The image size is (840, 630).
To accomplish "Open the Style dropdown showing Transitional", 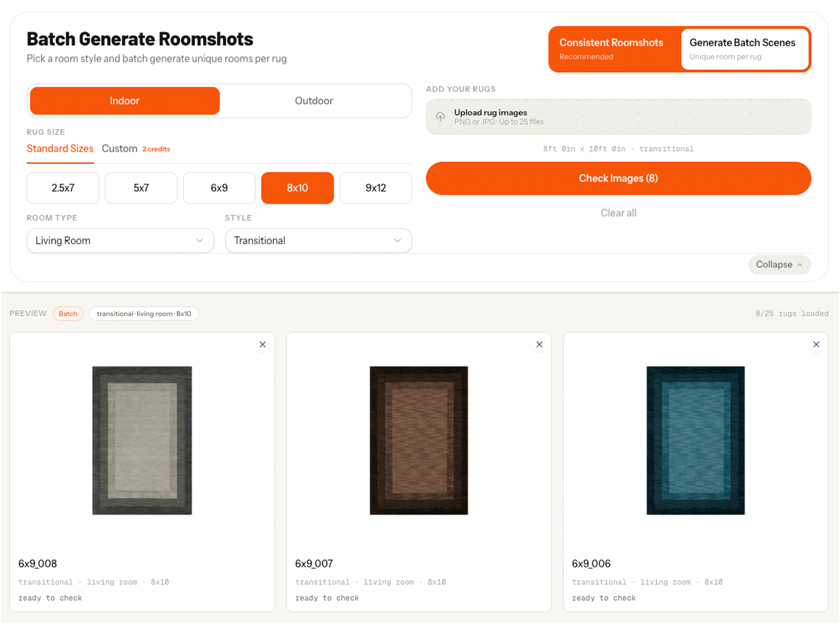I will [x=318, y=240].
